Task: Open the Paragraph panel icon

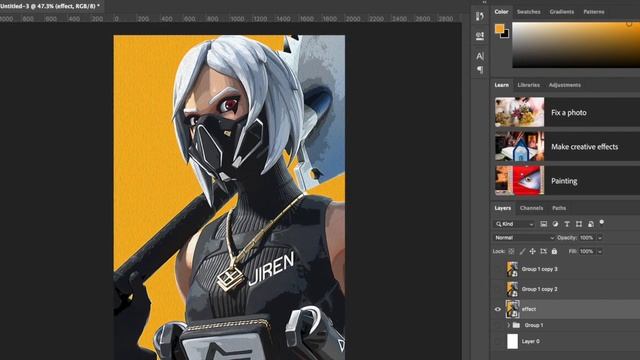Action: click(480, 70)
